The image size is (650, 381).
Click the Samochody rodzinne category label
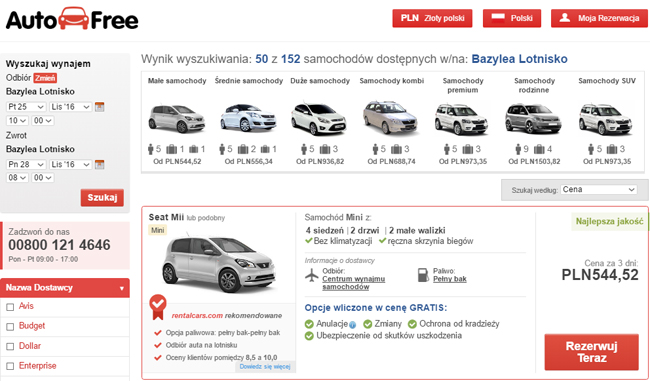(534, 85)
